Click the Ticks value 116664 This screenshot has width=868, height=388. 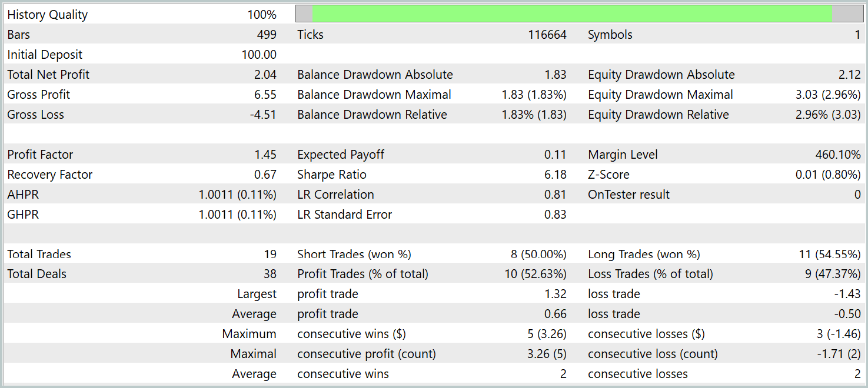point(547,35)
